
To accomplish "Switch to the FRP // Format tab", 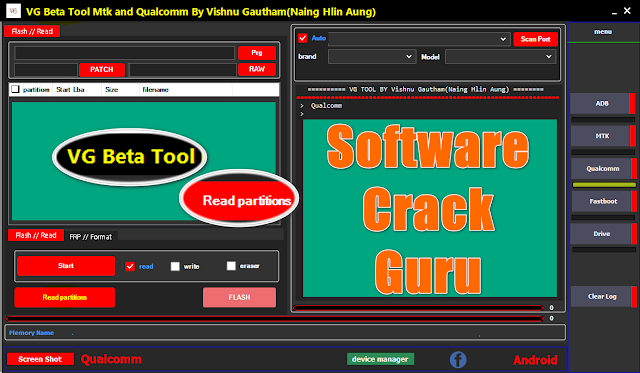I will [x=91, y=237].
